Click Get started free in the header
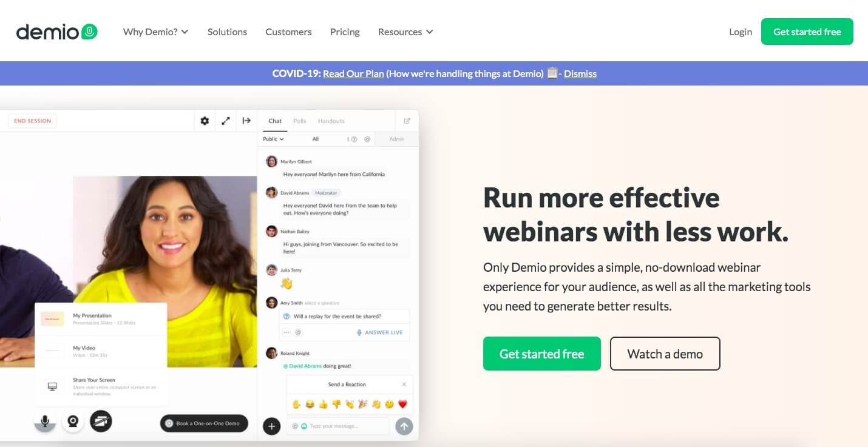Screen dimensions: 868x447 click(x=807, y=32)
